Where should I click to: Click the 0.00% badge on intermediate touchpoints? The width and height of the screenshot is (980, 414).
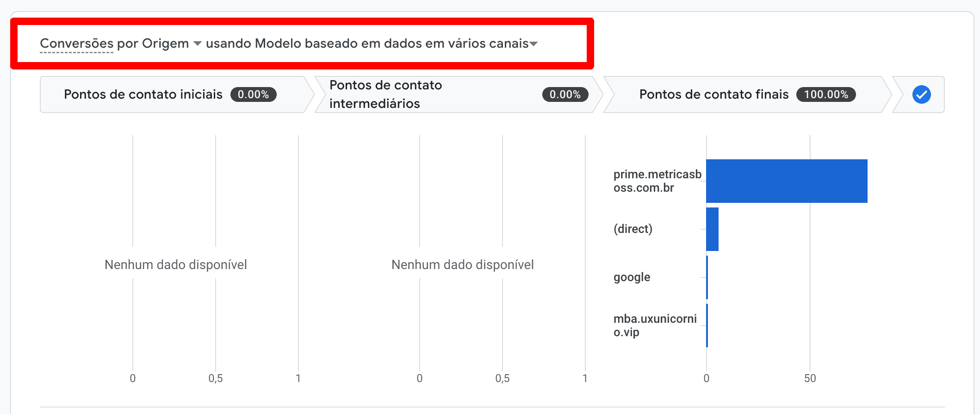(x=565, y=94)
